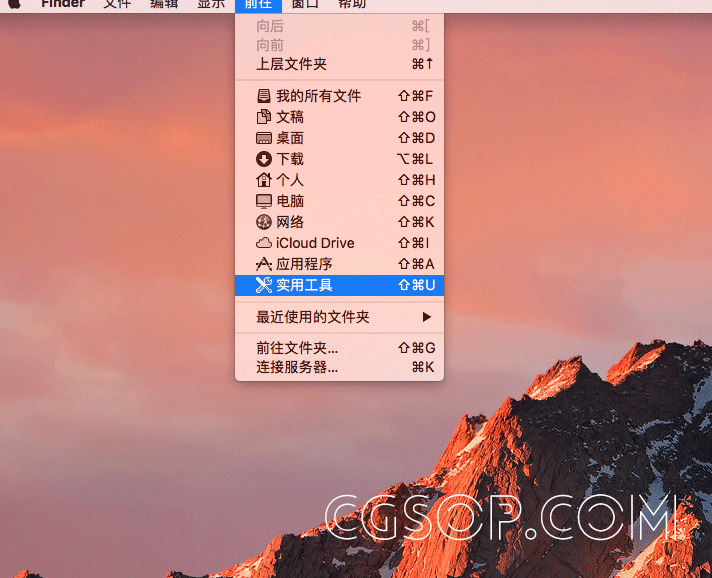This screenshot has width=712, height=578.
Task: Choose 连接服务器… menu entry
Action: (x=339, y=367)
